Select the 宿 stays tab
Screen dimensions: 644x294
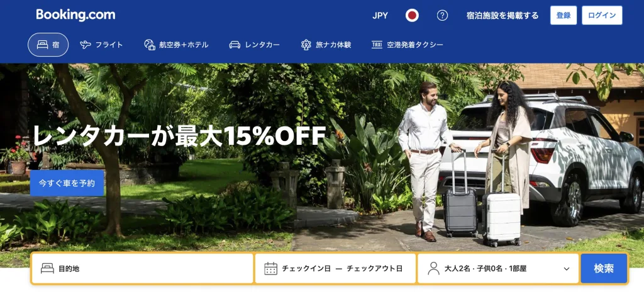[x=48, y=45]
